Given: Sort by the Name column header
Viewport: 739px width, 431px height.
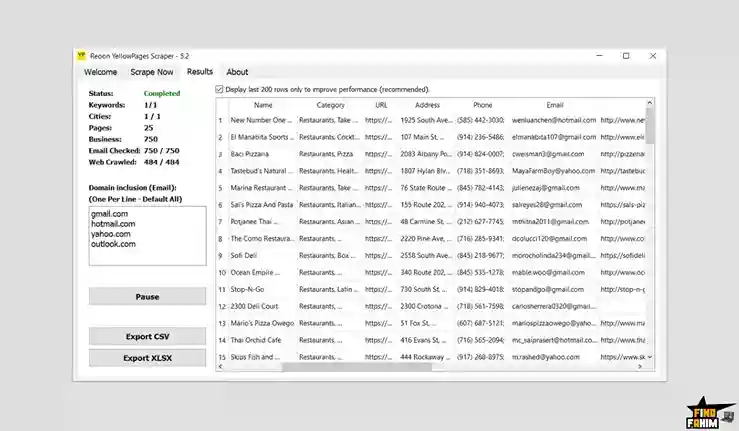Looking at the screenshot, I should (x=263, y=105).
